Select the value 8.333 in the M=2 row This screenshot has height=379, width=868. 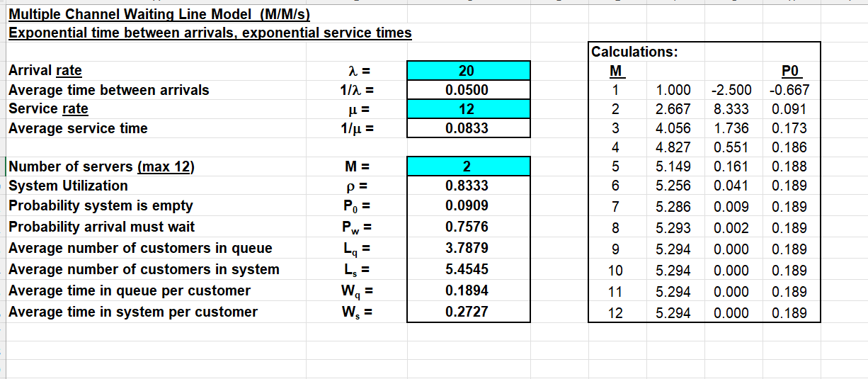pos(731,109)
